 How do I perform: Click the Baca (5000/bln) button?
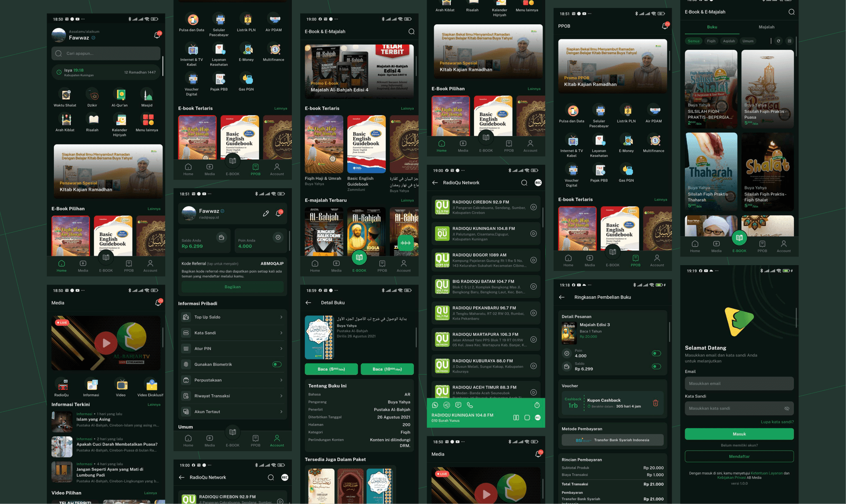331,369
